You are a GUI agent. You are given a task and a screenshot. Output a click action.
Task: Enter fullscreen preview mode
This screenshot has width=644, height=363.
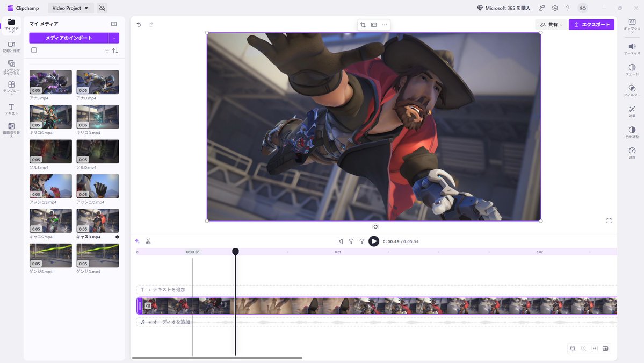(609, 221)
